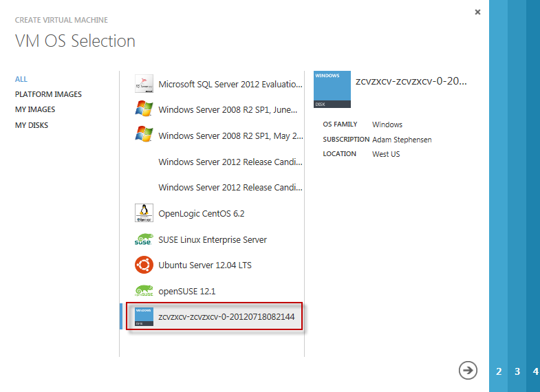Go to next step with arrow button
The image size is (540, 392).
[x=468, y=370]
